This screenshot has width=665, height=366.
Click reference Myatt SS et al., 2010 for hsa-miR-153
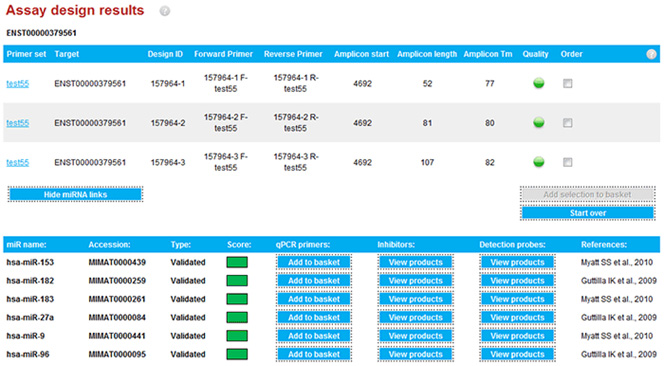click(617, 262)
